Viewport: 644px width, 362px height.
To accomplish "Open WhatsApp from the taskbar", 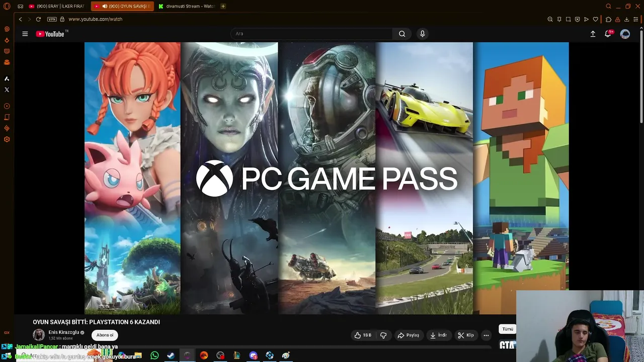I will tap(154, 355).
